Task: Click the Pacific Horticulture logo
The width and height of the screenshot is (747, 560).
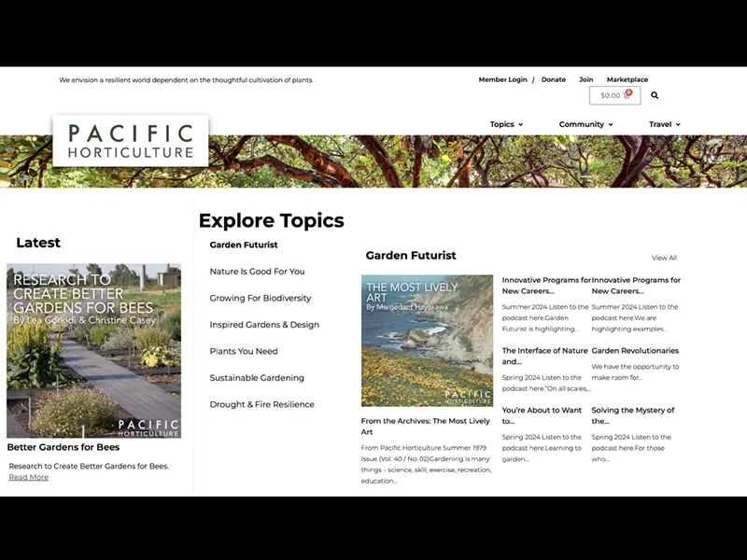Action: pyautogui.click(x=131, y=140)
